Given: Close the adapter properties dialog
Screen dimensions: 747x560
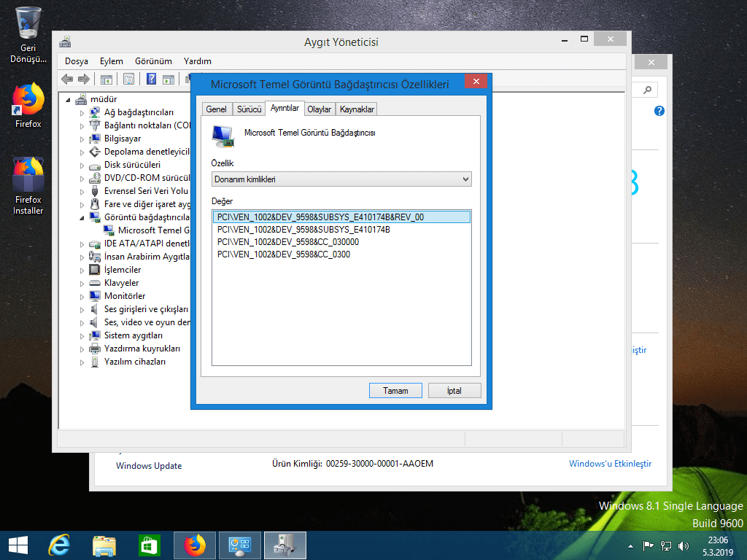Looking at the screenshot, I should click(476, 81).
